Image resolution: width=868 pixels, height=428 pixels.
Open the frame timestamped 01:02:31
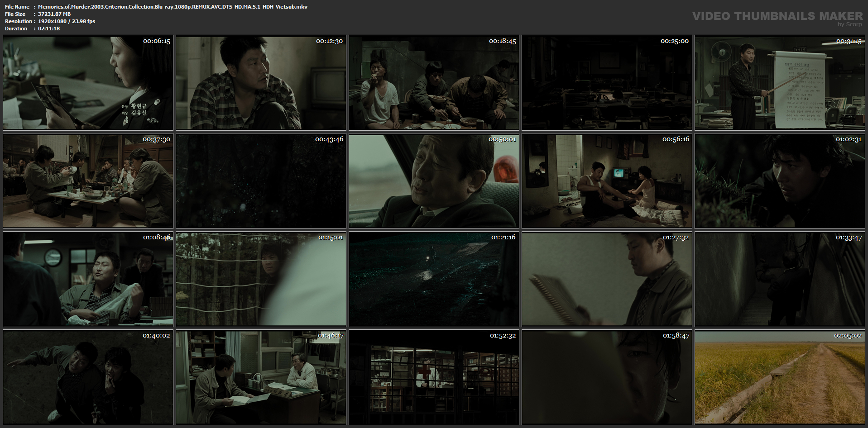780,181
